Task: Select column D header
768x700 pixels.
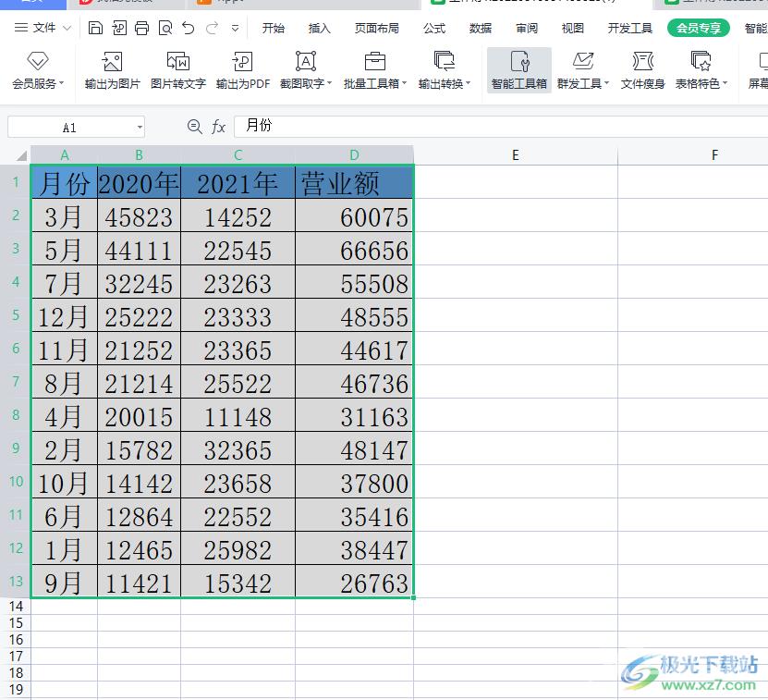Action: click(x=355, y=155)
